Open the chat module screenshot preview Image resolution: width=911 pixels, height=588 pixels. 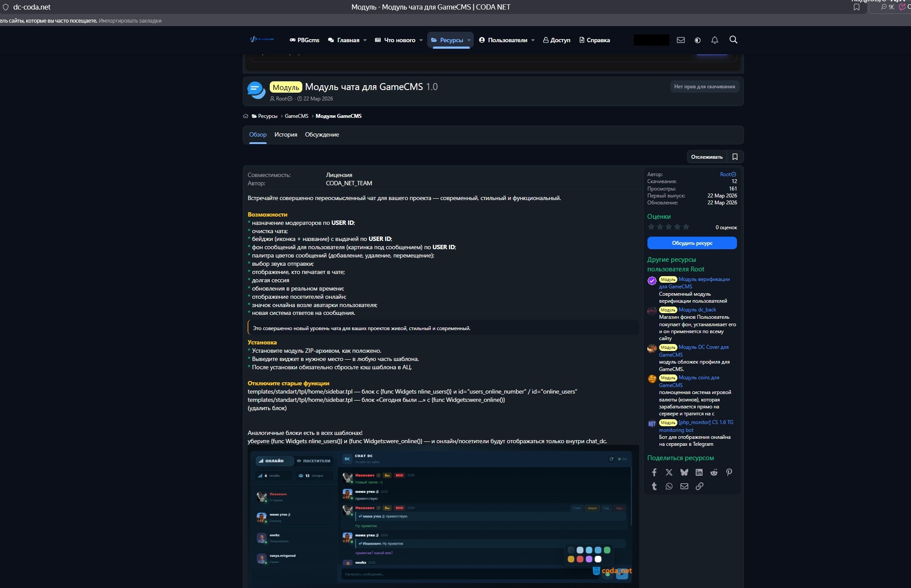tap(443, 516)
